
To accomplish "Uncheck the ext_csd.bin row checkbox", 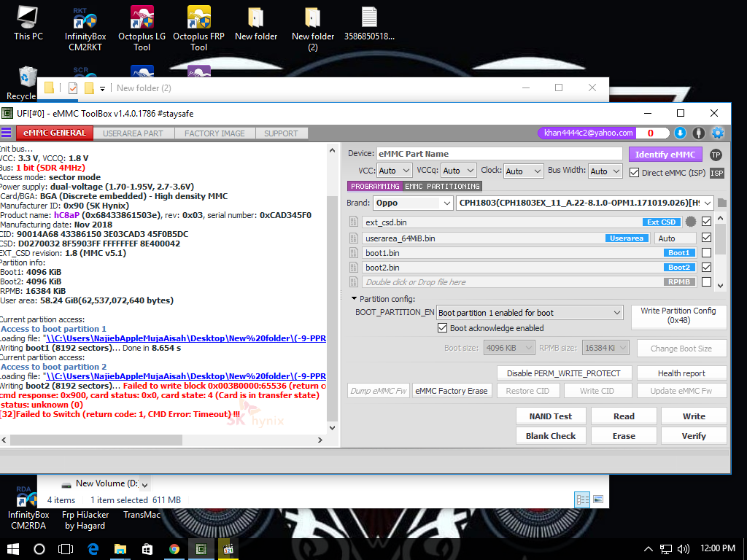I will pos(706,222).
